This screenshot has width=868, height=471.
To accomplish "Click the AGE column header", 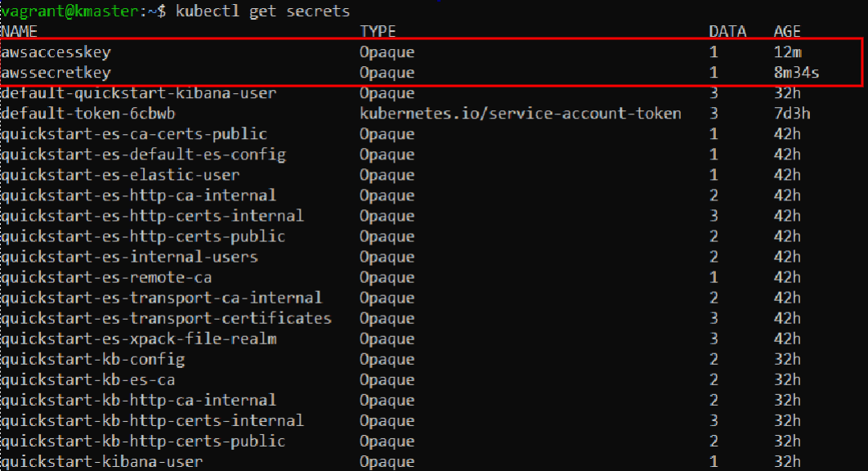I will click(x=787, y=32).
